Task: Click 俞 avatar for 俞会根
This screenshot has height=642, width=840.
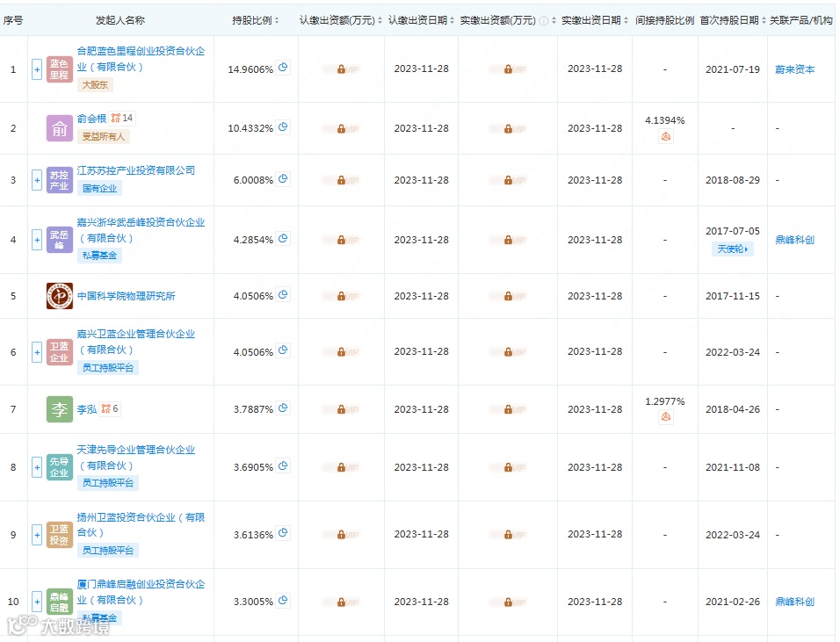Action: click(60, 128)
